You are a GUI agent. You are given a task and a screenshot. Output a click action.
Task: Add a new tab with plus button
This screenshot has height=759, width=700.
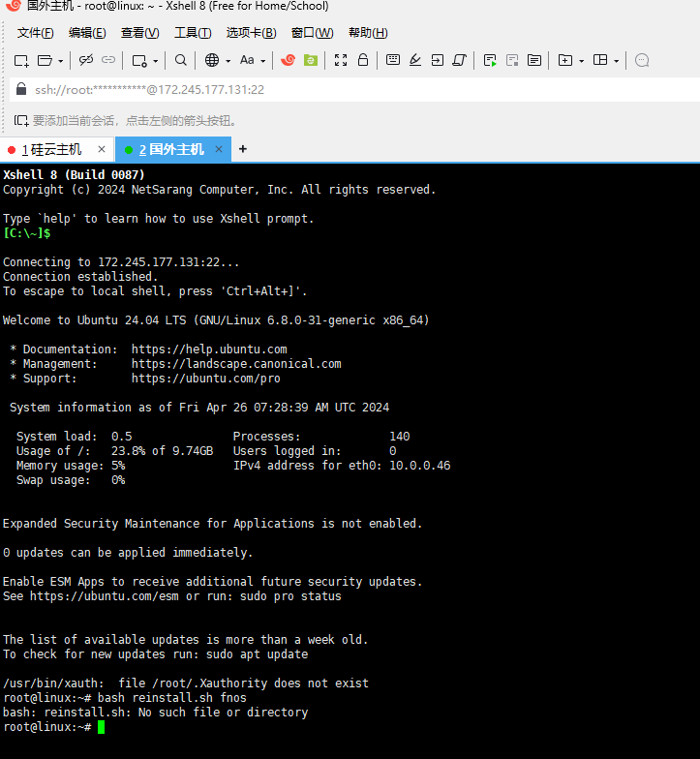coord(243,149)
